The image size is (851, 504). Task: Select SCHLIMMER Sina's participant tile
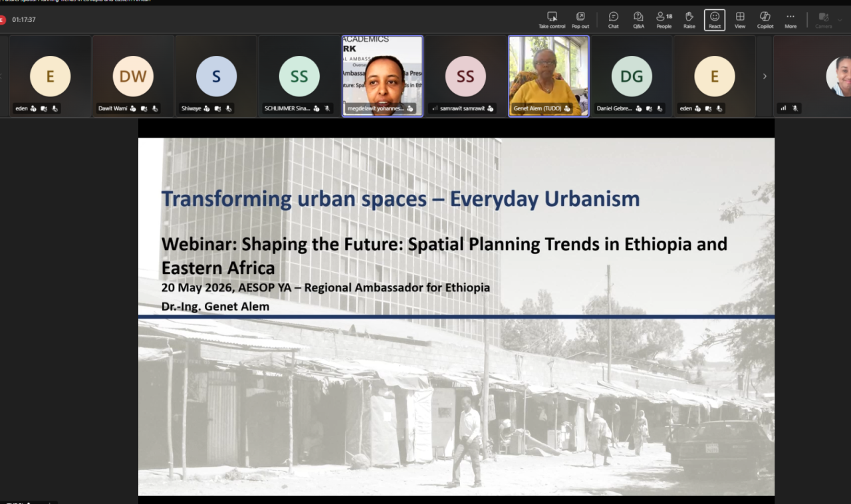click(x=299, y=76)
